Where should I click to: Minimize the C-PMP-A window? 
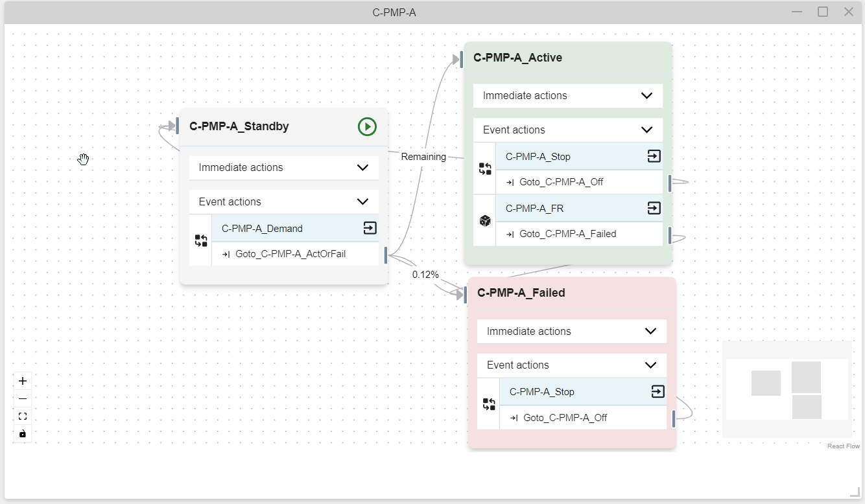pyautogui.click(x=797, y=12)
